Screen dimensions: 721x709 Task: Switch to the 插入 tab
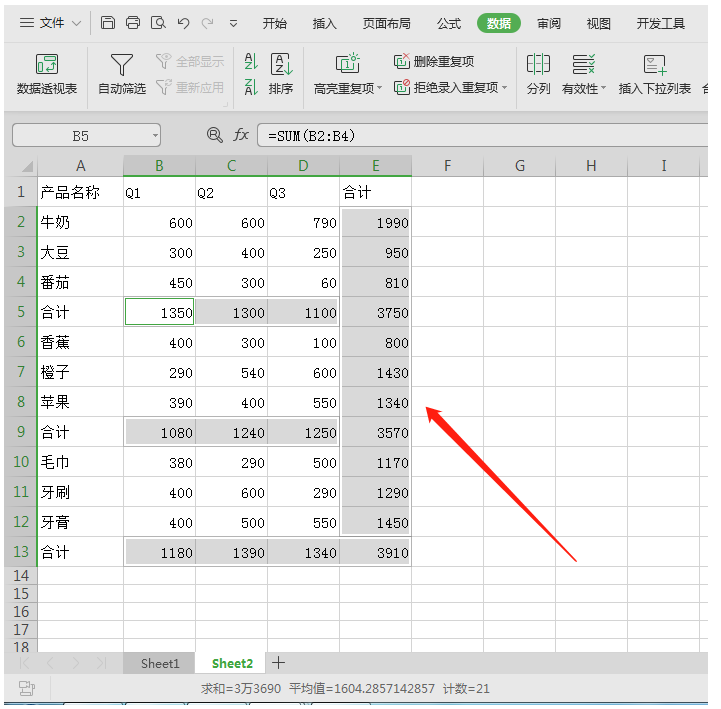pyautogui.click(x=325, y=23)
